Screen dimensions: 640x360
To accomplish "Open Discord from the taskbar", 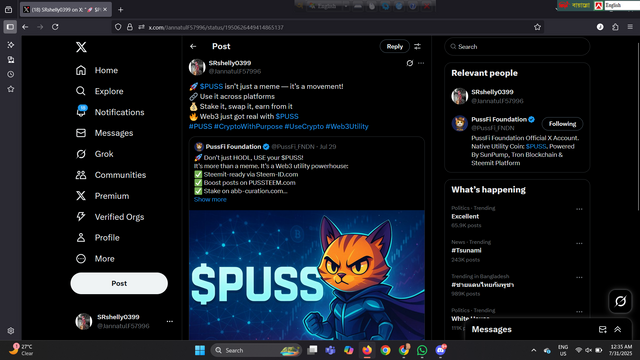I will (x=440, y=350).
